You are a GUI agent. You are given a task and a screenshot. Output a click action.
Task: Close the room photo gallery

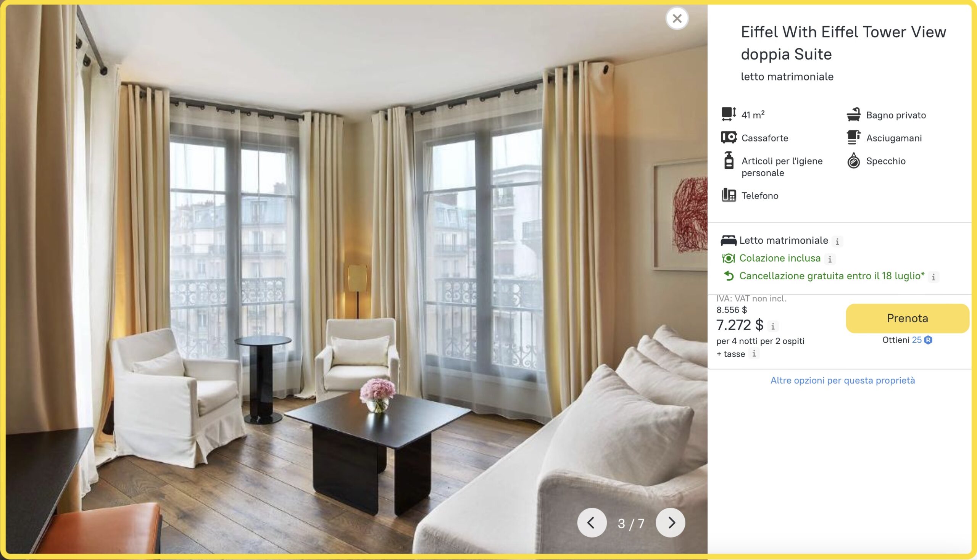(677, 18)
